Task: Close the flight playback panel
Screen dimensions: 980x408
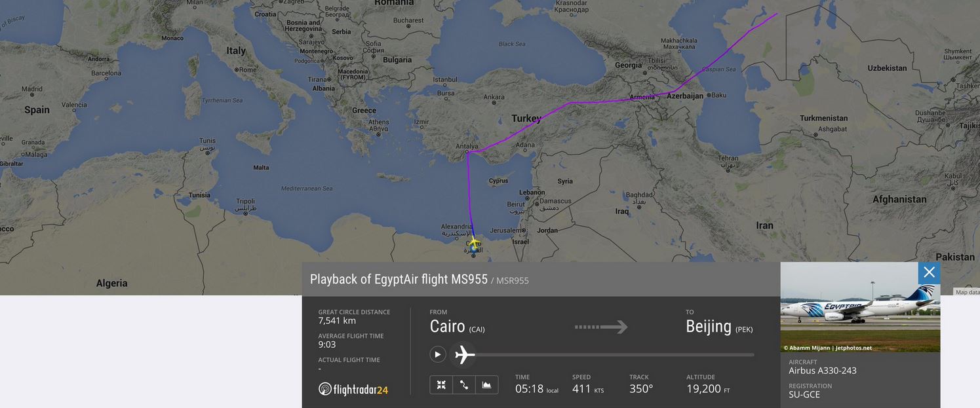Action: (929, 272)
